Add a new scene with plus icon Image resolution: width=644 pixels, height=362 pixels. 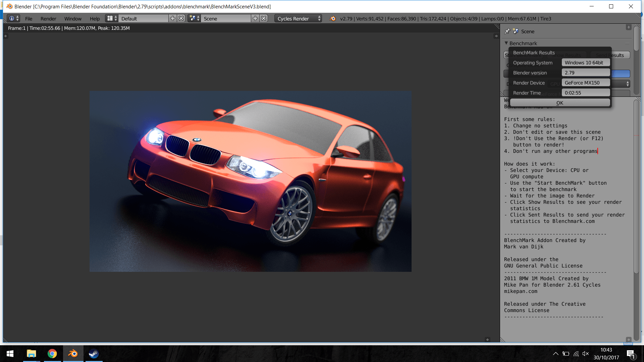pos(255,18)
